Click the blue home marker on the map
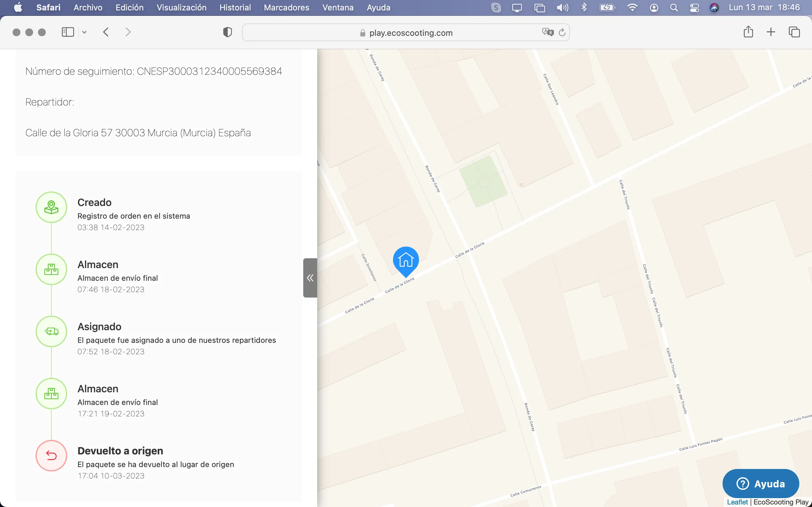Screen dimensions: 812x507 (x=406, y=260)
